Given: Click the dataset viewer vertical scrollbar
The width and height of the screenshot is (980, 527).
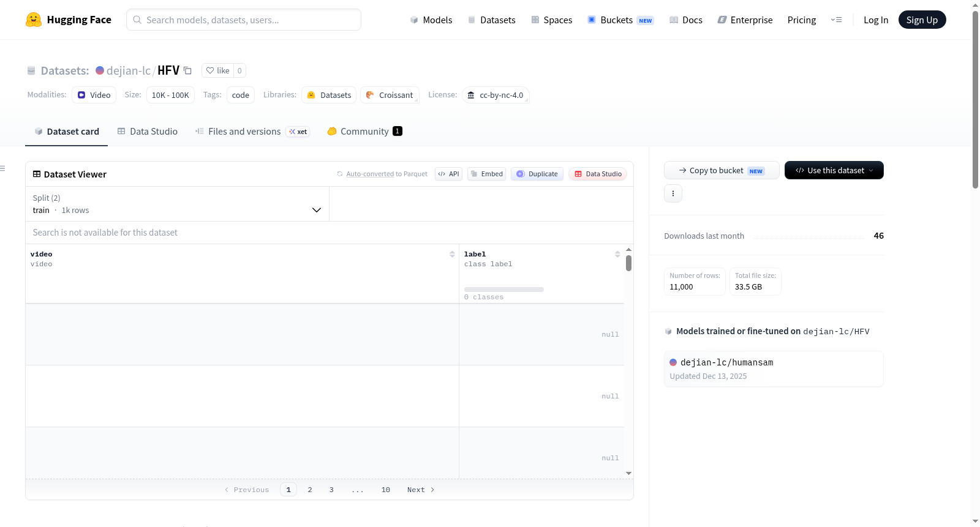Looking at the screenshot, I should (628, 263).
